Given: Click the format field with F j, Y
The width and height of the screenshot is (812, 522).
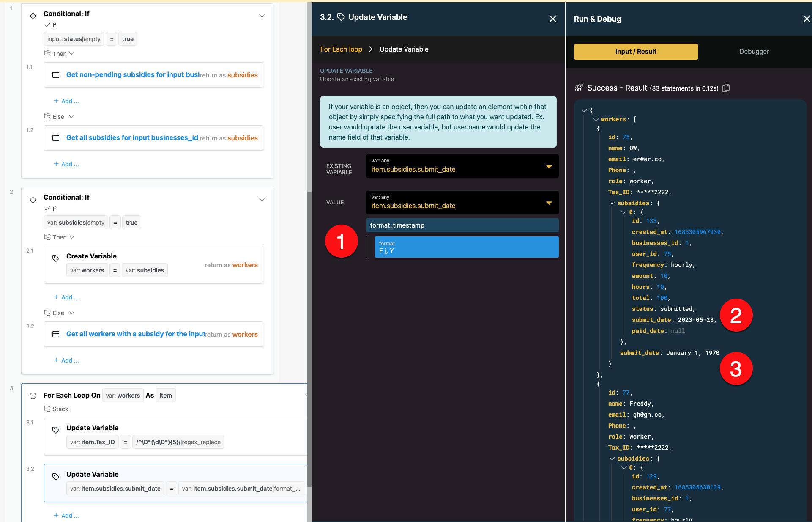Looking at the screenshot, I should pyautogui.click(x=466, y=247).
